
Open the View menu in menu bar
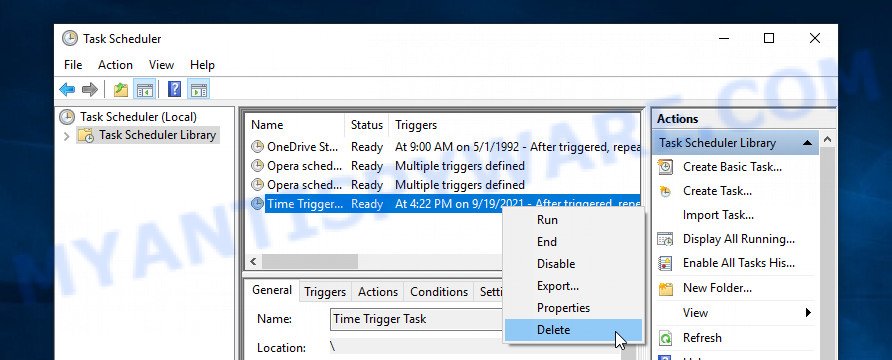161,65
